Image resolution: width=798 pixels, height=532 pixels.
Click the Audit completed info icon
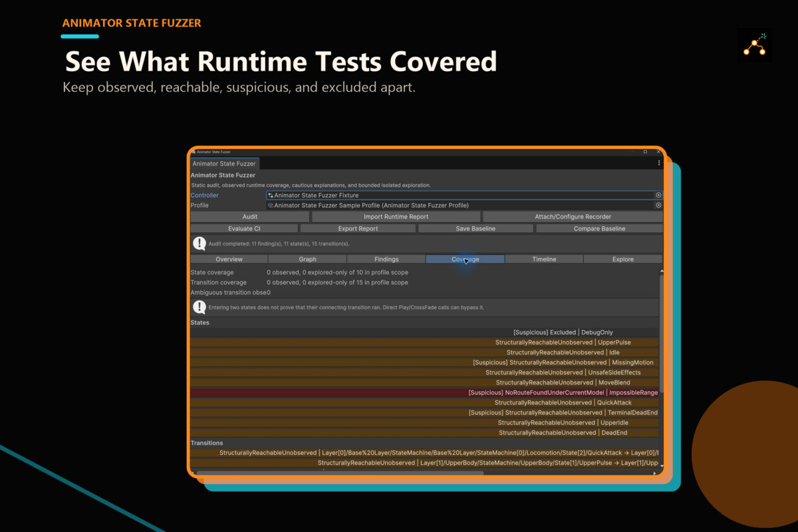199,244
